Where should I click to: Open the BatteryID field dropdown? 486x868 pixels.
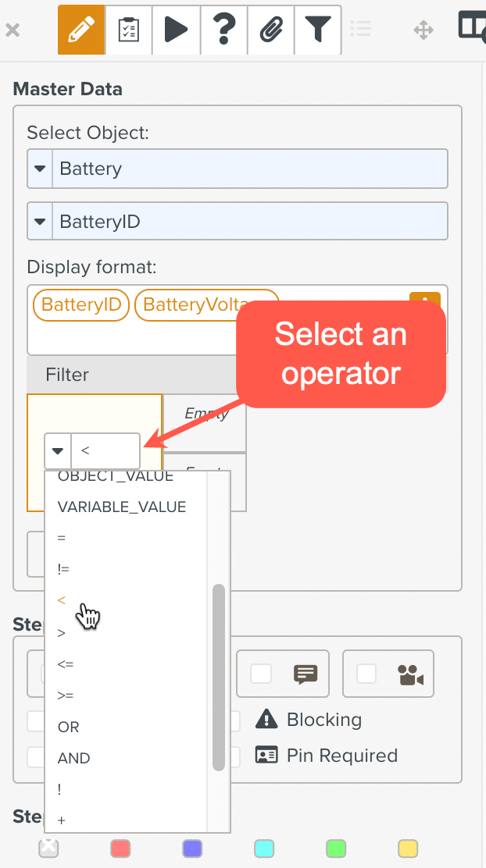pyautogui.click(x=39, y=221)
